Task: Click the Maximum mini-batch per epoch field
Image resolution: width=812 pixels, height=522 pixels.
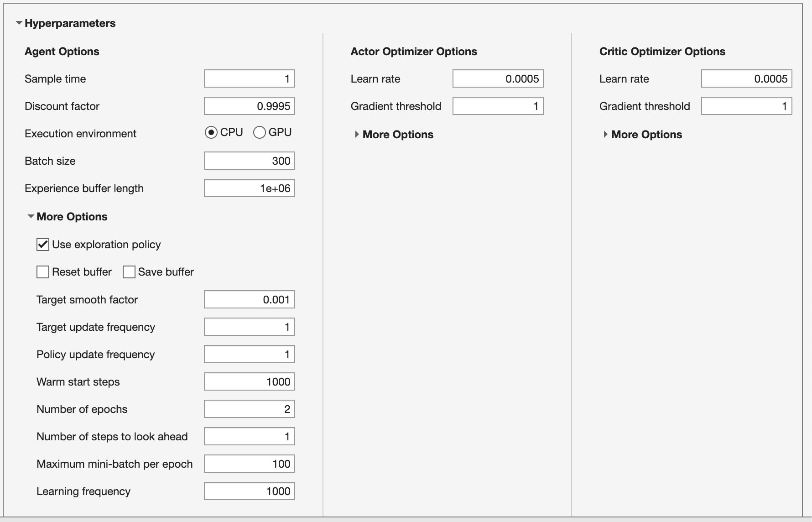Action: click(249, 463)
